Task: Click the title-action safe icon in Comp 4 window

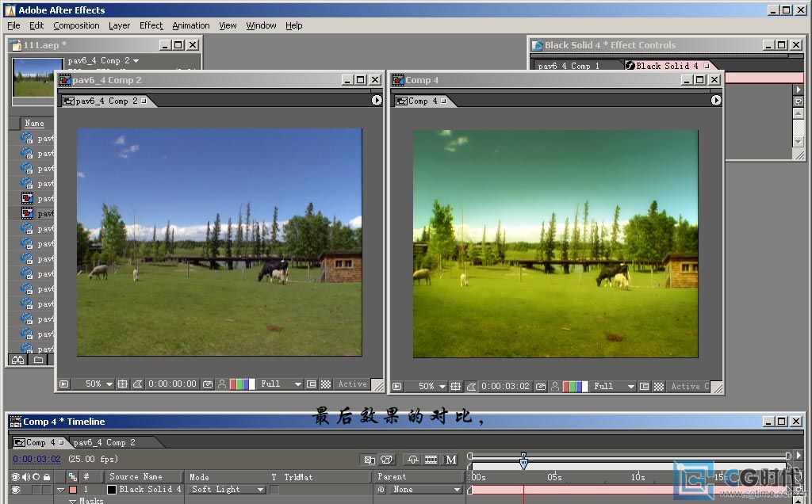Action: tap(455, 386)
